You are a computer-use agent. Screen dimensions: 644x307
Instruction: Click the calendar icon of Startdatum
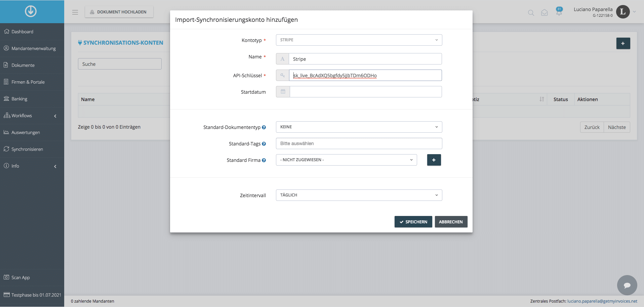(283, 92)
